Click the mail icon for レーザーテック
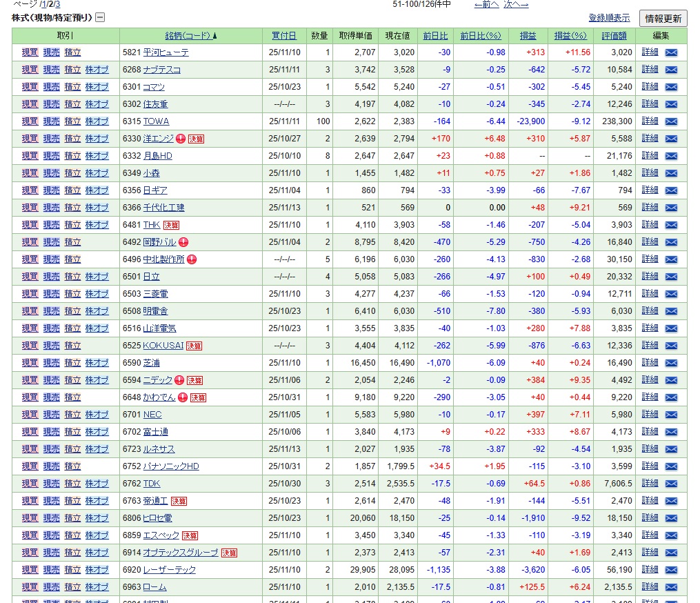 tap(671, 570)
